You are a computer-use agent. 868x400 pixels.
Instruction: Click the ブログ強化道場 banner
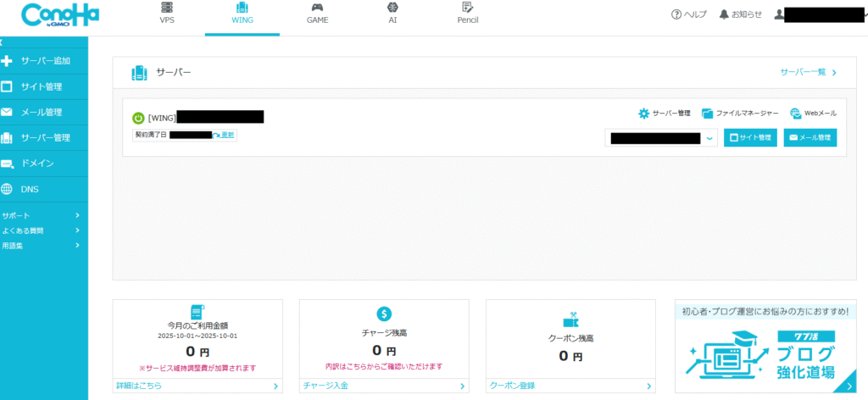coord(765,354)
